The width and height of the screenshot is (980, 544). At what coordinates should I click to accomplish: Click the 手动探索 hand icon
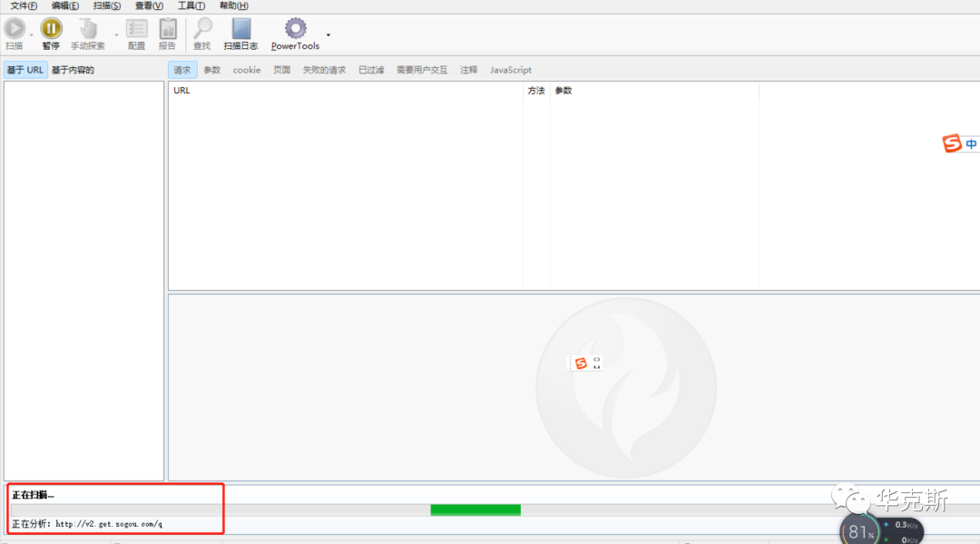coord(88,29)
